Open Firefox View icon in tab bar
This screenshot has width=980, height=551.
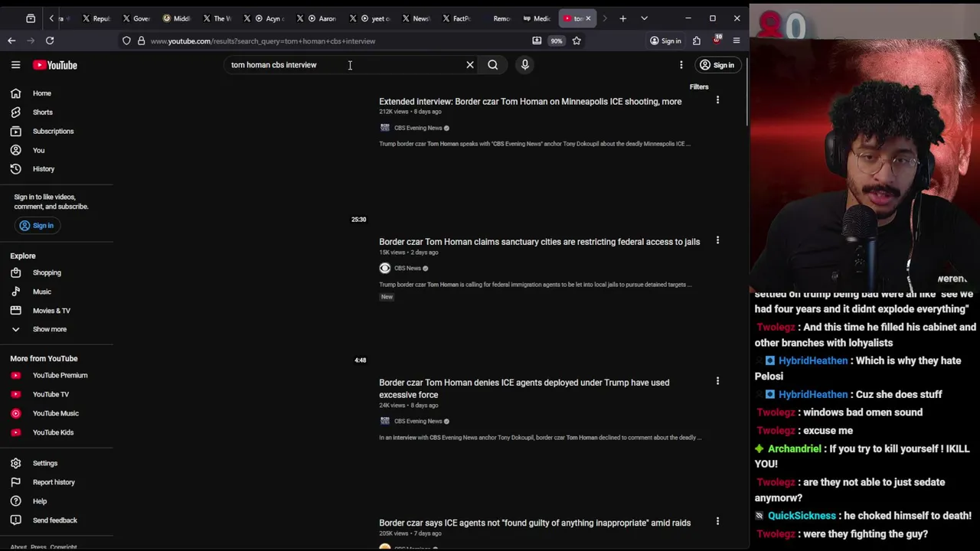click(31, 18)
